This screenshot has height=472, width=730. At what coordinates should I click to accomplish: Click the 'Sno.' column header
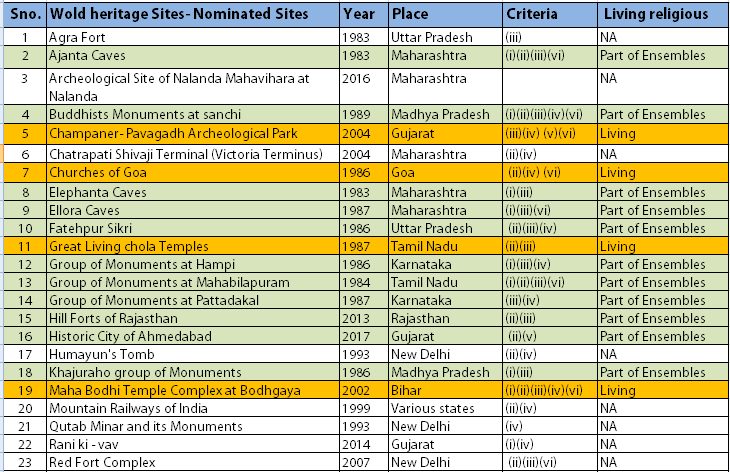(x=23, y=15)
